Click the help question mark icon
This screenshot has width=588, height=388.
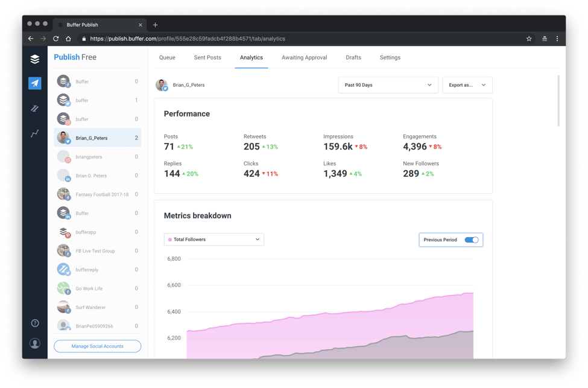35,323
